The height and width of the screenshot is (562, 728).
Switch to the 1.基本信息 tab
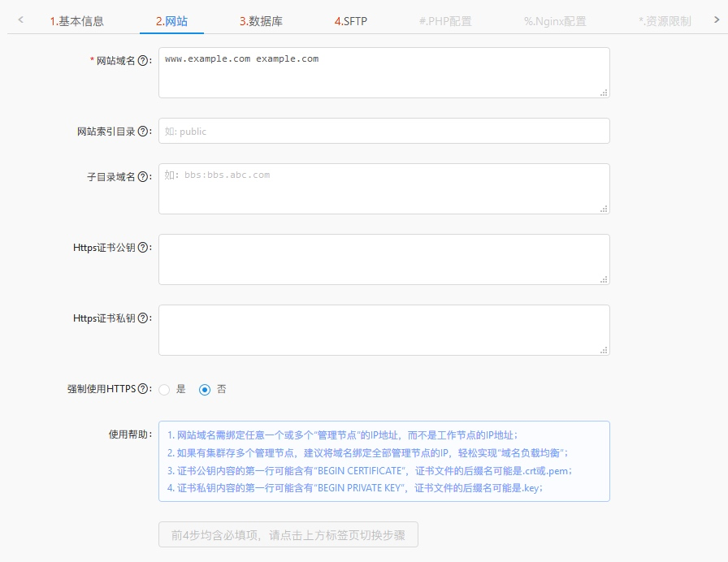pos(77,21)
